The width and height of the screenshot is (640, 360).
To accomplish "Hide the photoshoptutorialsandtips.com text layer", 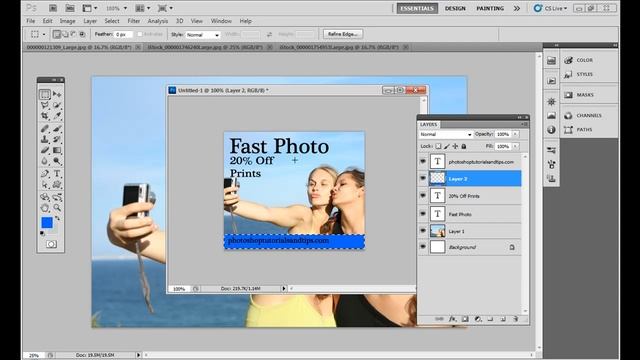I will pyautogui.click(x=423, y=162).
